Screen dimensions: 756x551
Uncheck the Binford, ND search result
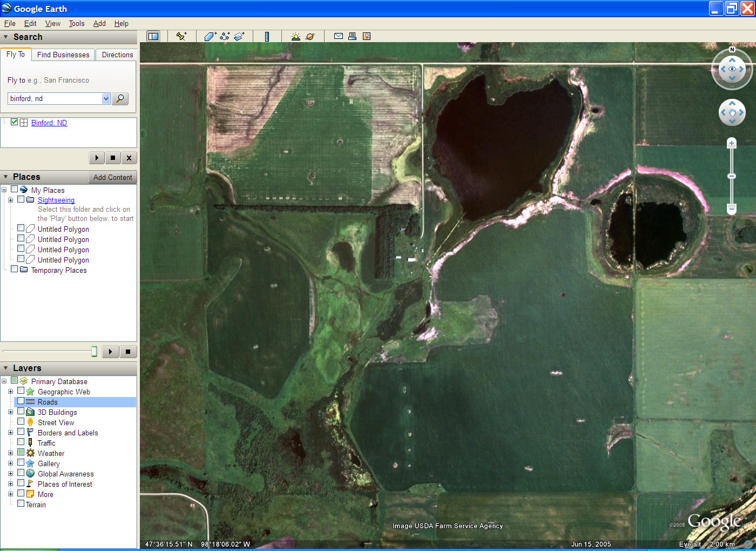[x=14, y=122]
